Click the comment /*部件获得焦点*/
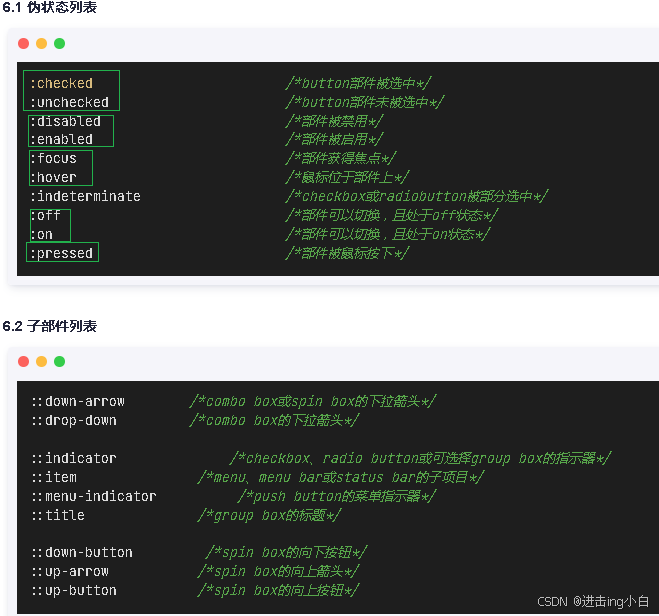Screen dimensions: 659x616 [x=340, y=158]
